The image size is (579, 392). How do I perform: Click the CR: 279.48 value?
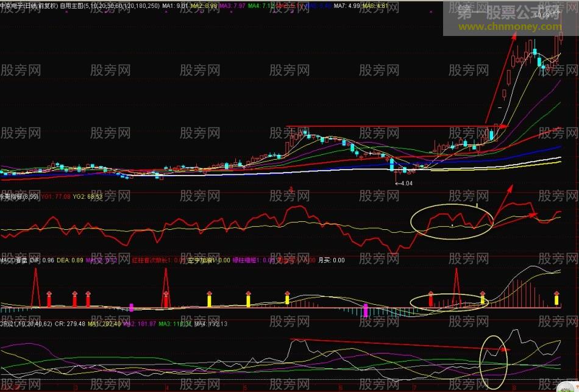(70, 324)
